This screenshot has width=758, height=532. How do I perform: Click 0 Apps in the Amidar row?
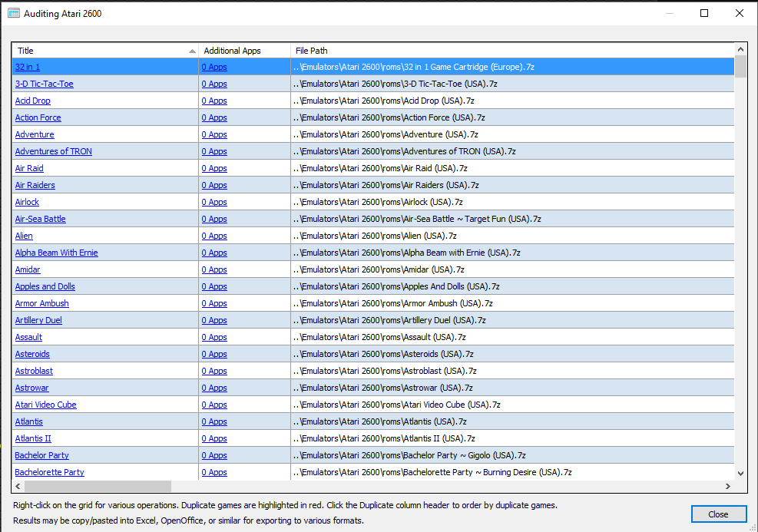(214, 269)
